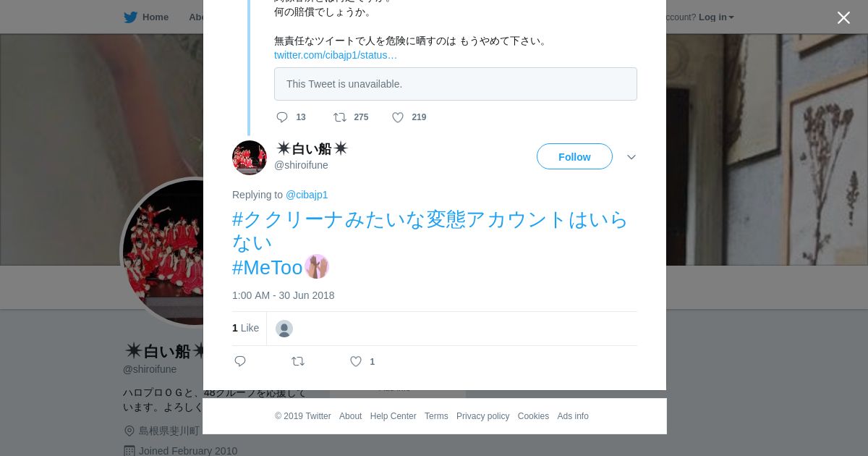Open the Help Center footer link

tap(393, 416)
